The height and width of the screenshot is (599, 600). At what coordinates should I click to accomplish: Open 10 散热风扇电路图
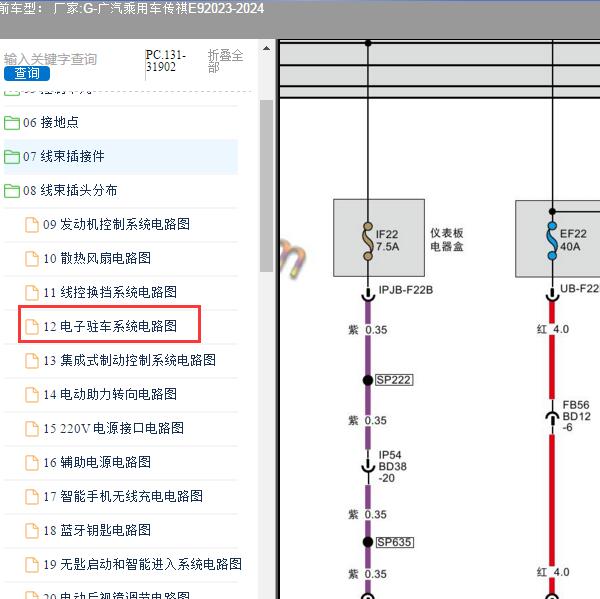(x=97, y=258)
